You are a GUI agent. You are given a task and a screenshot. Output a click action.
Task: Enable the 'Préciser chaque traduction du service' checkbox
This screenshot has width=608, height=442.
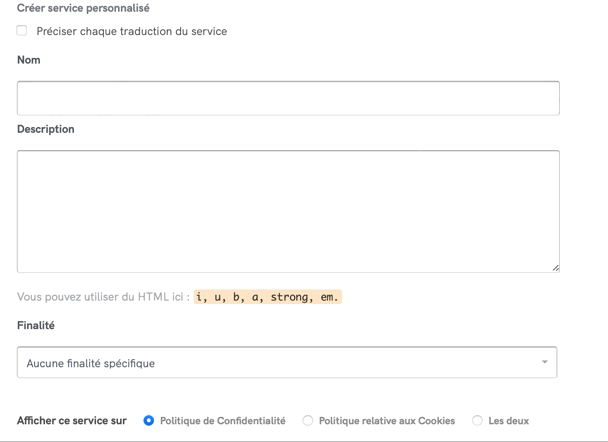(22, 31)
